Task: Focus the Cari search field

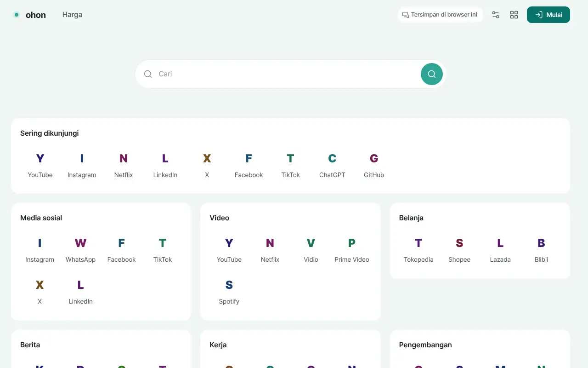Action: tap(280, 74)
